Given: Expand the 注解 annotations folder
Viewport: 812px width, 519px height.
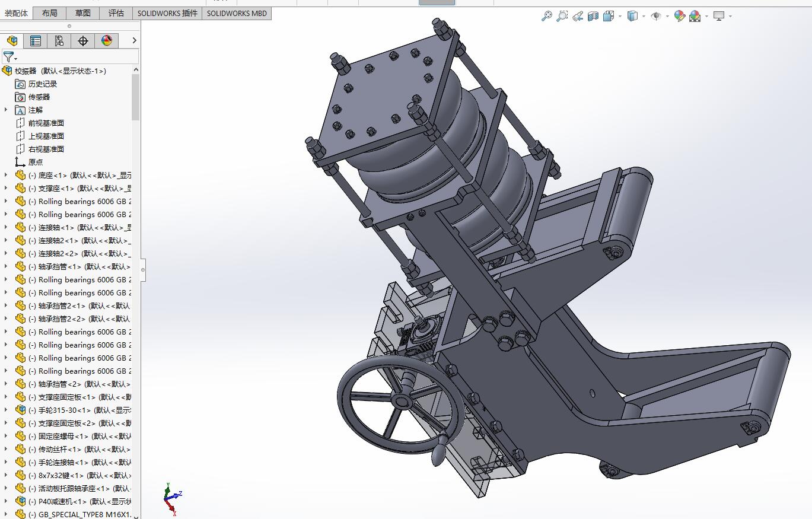Looking at the screenshot, I should [x=7, y=110].
